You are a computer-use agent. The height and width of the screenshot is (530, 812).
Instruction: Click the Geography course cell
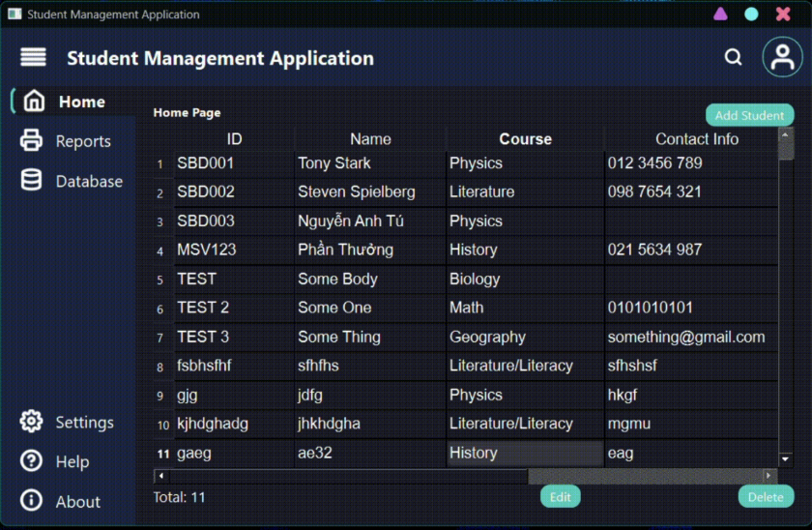[x=525, y=338]
